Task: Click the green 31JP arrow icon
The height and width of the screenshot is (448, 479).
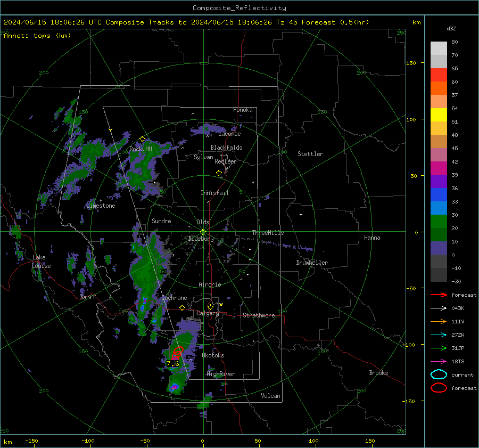Action: 439,348
